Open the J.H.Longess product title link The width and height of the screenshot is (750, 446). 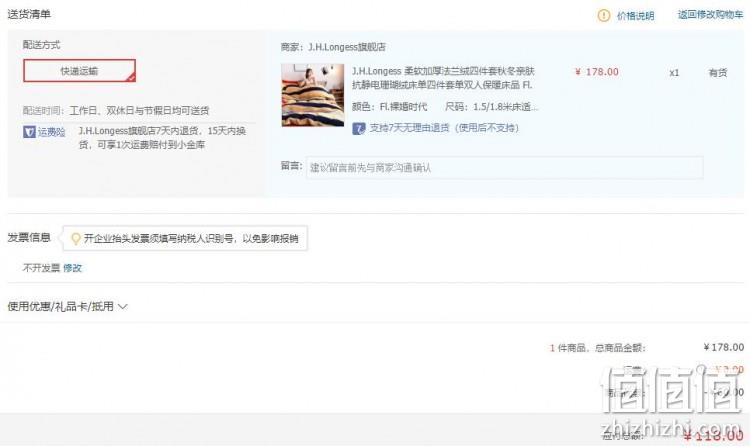(x=443, y=78)
